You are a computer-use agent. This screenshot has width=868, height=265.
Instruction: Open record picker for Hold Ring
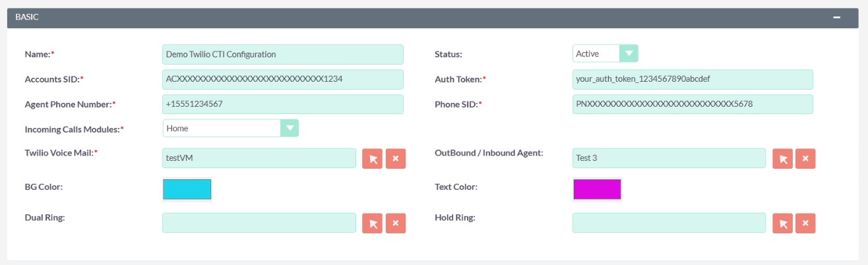[783, 223]
